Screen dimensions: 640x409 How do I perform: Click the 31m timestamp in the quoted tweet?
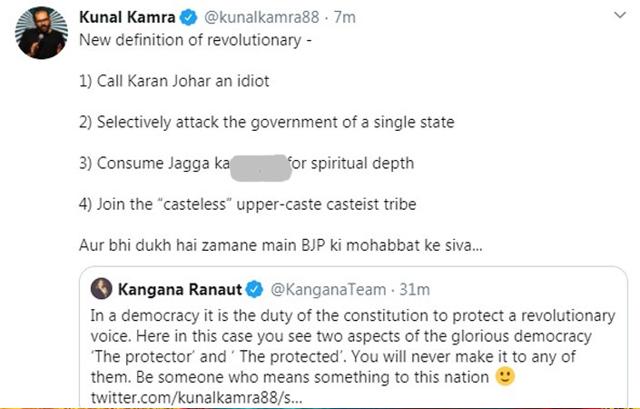(x=414, y=289)
